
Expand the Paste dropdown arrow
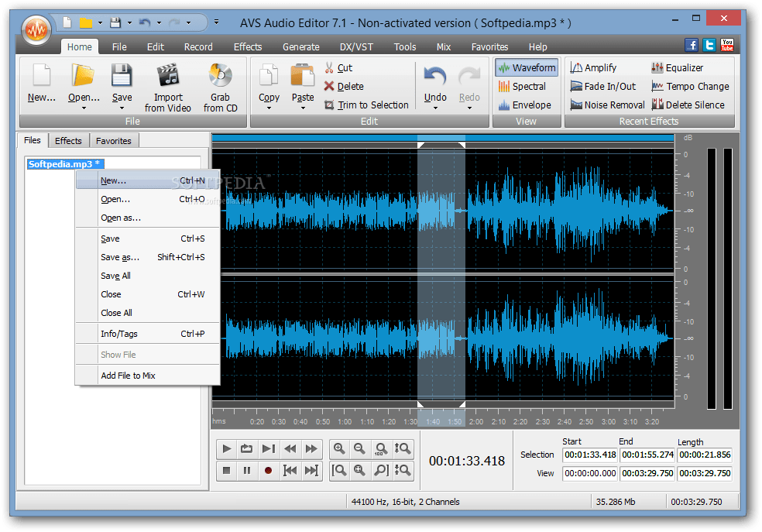pos(303,108)
